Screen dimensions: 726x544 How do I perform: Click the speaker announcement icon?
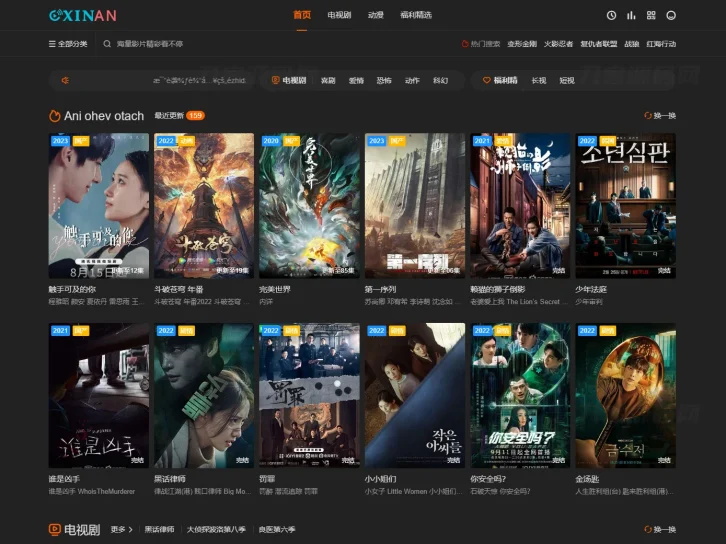(x=65, y=81)
